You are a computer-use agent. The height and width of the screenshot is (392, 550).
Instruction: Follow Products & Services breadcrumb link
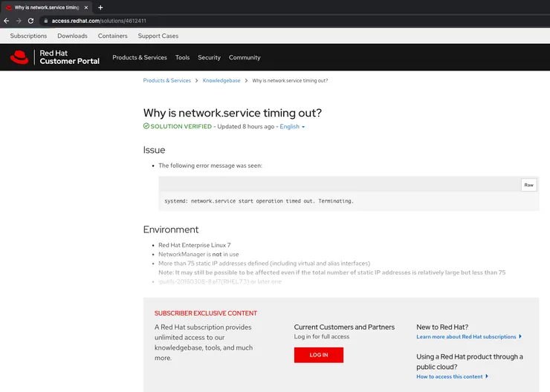[167, 81]
